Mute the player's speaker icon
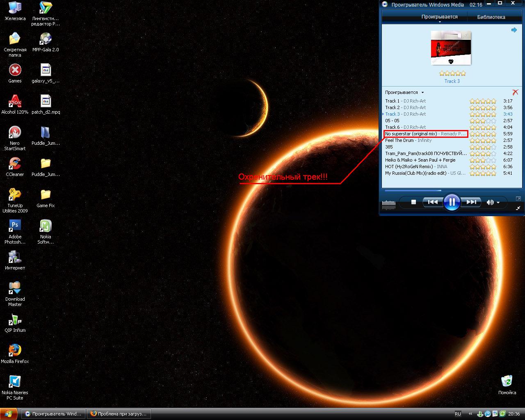 490,202
